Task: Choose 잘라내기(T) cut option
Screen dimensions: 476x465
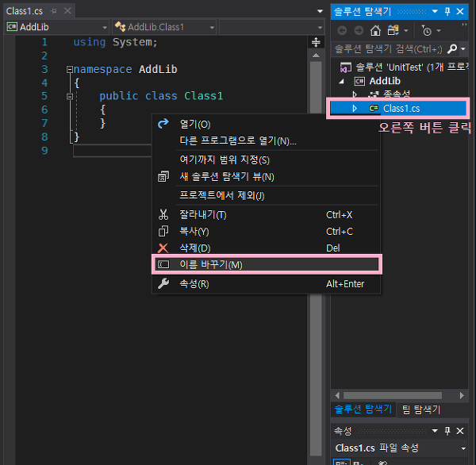Action: [x=266, y=215]
